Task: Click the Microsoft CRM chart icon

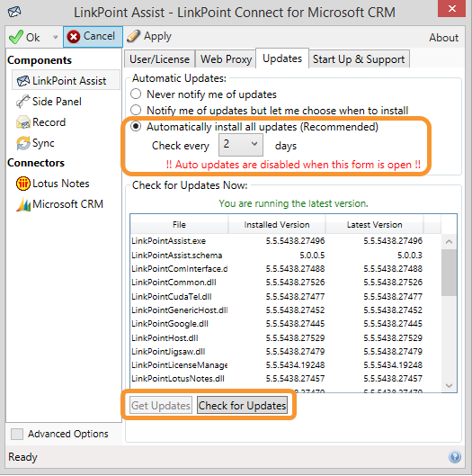Action: point(23,204)
